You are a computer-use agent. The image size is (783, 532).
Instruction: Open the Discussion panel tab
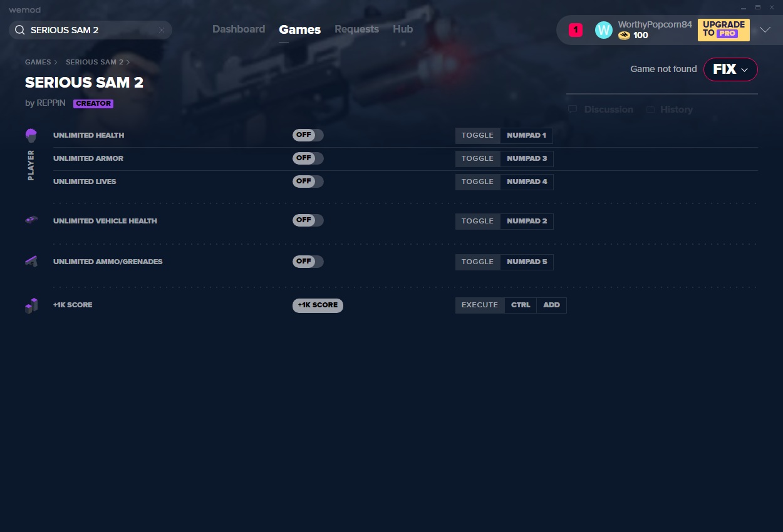(x=601, y=110)
